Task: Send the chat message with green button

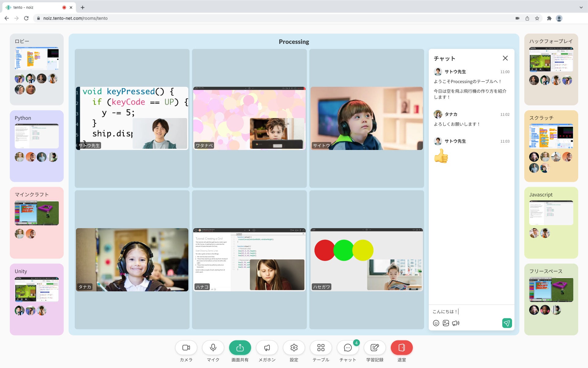Action: point(507,323)
